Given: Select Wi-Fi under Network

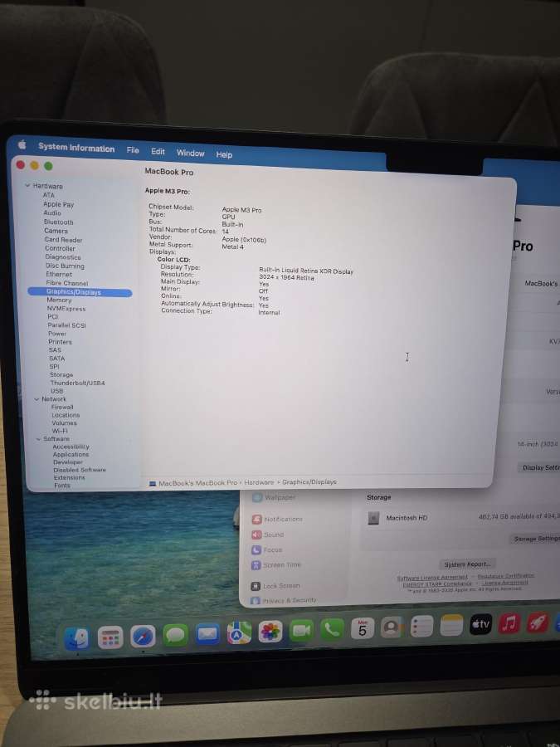Looking at the screenshot, I should click(60, 431).
